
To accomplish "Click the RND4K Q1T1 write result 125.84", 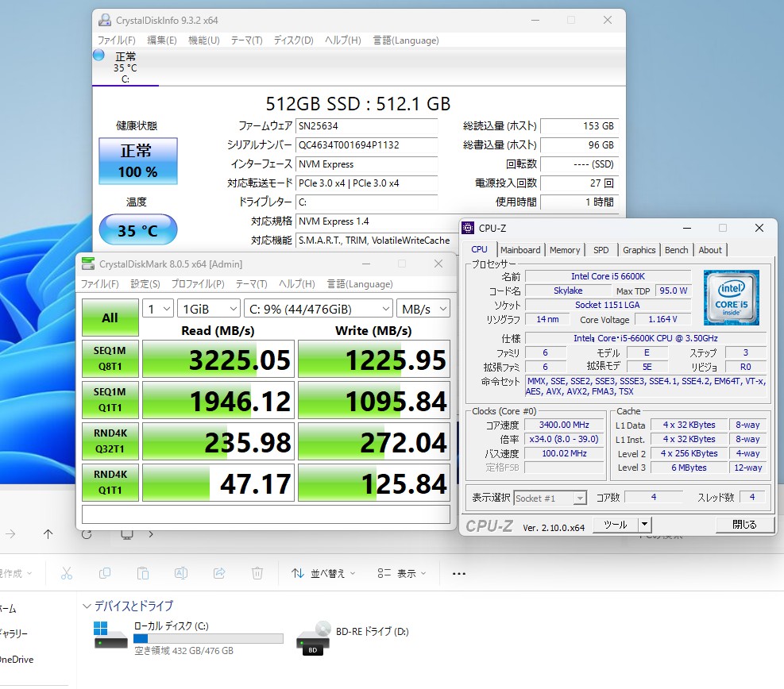I will click(x=374, y=483).
